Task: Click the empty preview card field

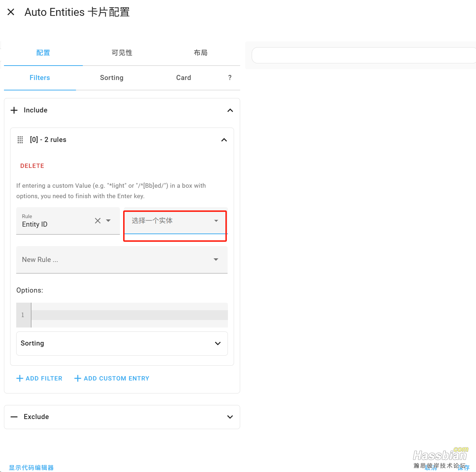Action: tap(364, 55)
